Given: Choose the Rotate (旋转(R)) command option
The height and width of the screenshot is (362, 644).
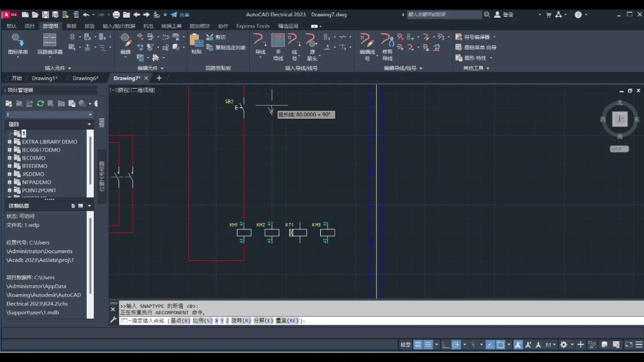Looking at the screenshot, I should [x=241, y=321].
